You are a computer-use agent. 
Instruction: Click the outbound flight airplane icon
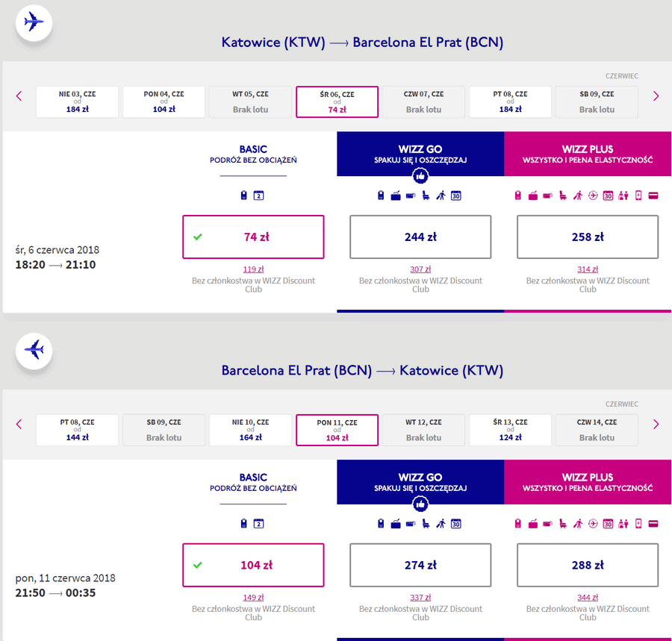pos(34,22)
